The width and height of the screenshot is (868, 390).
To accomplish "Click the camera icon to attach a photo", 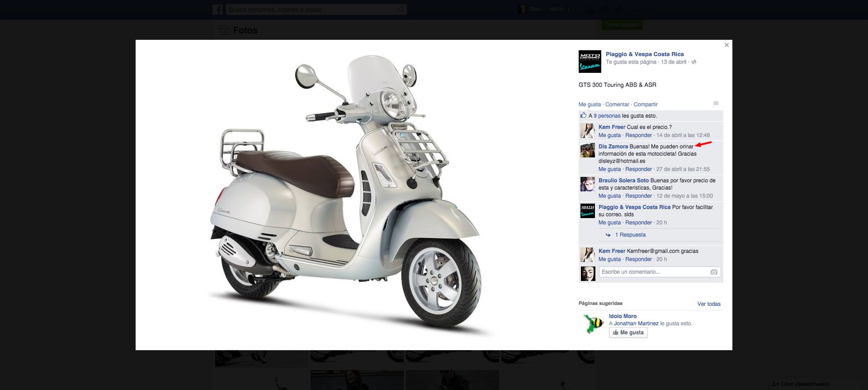I will pos(714,272).
